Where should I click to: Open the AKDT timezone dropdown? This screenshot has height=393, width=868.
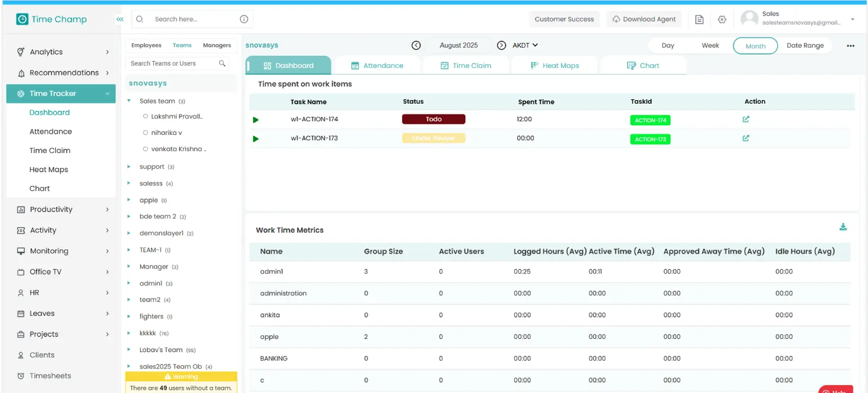click(x=525, y=45)
